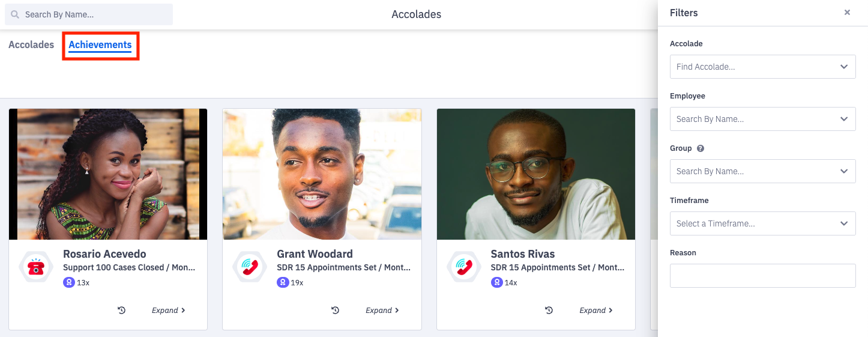Screen dimensions: 868x337
Task: Click Santos Rivas's profile photo
Action: click(535, 174)
